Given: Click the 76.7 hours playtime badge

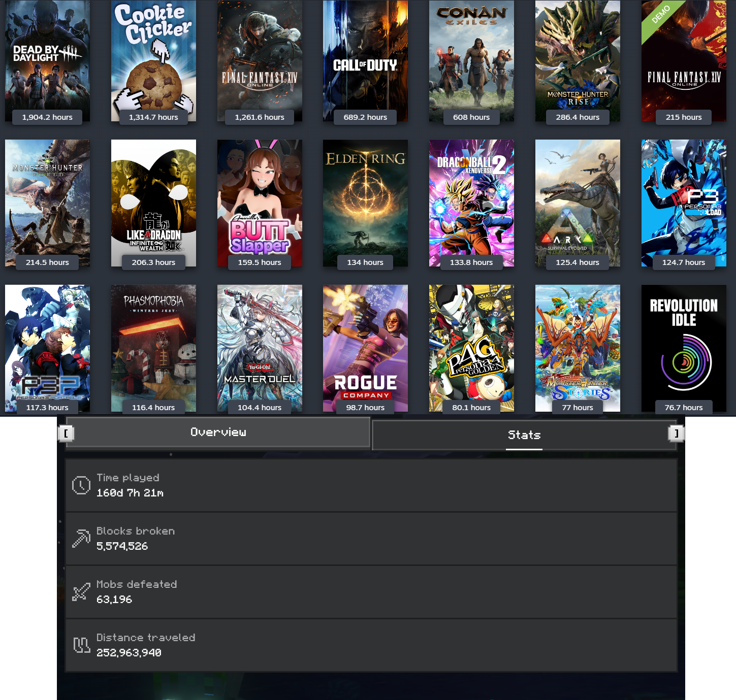Looking at the screenshot, I should [684, 408].
